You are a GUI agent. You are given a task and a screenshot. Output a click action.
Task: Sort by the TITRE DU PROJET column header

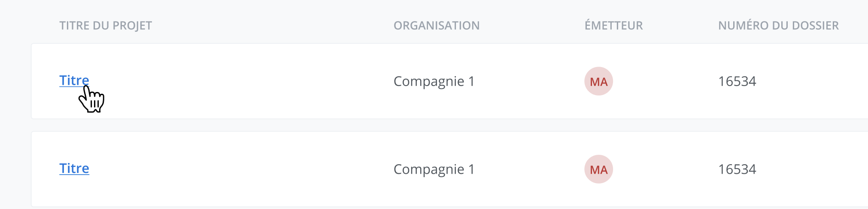106,26
